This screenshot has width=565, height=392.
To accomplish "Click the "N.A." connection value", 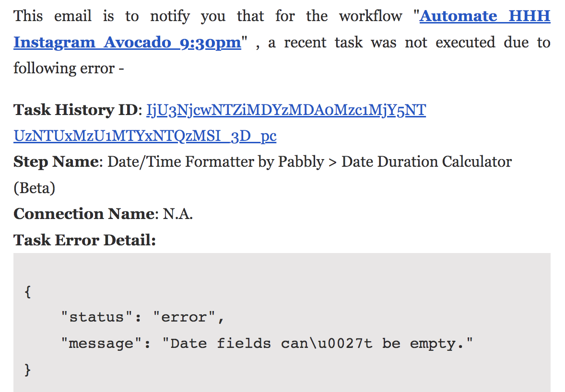I will pos(177,214).
